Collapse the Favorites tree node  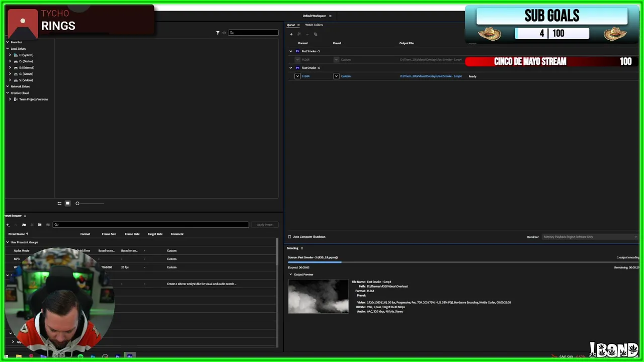[8, 42]
